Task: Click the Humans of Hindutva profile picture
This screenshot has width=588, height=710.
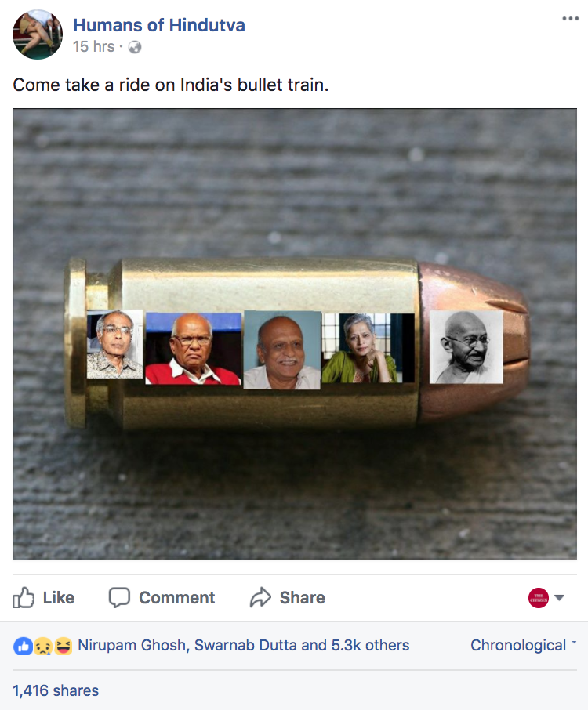Action: [x=38, y=34]
